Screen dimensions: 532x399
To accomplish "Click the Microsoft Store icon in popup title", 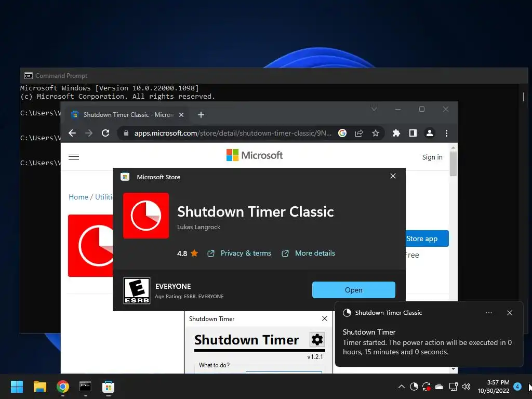I will coord(125,177).
